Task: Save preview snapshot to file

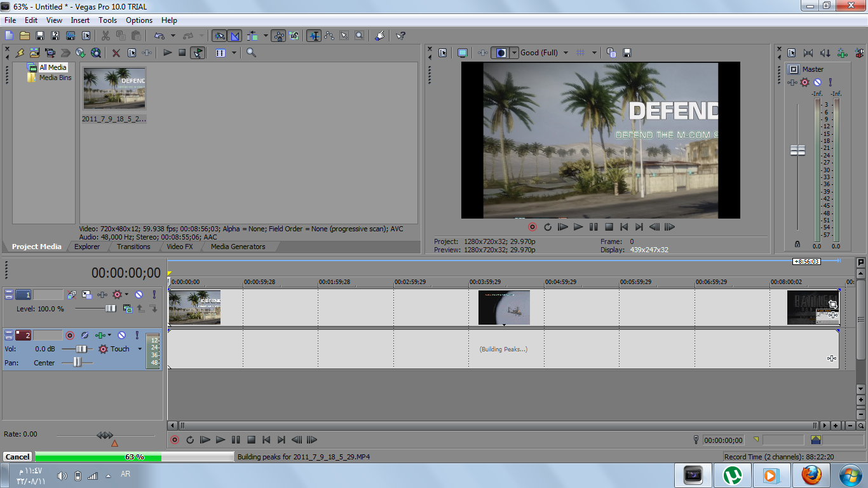Action: tap(627, 53)
